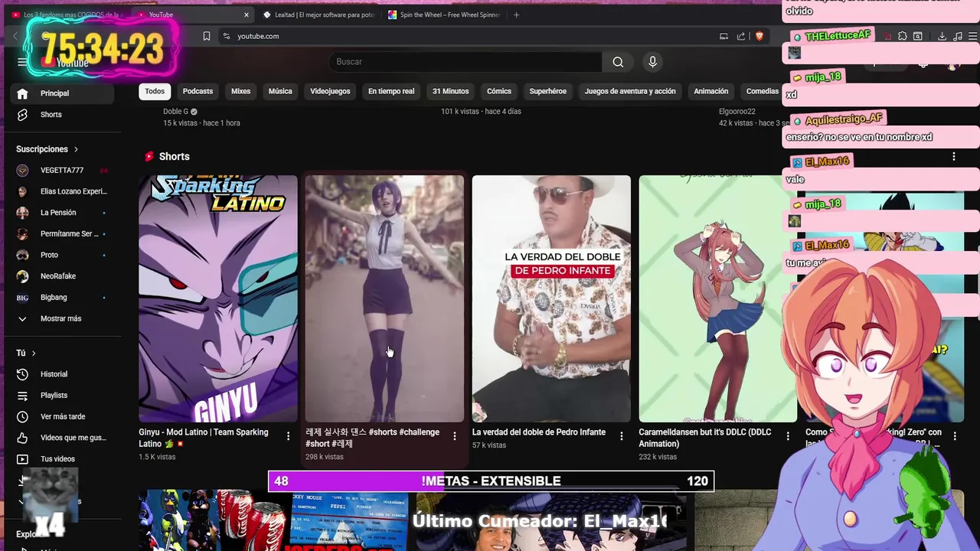Image resolution: width=980 pixels, height=551 pixels.
Task: Open the Doble G channel link
Action: [x=175, y=112]
